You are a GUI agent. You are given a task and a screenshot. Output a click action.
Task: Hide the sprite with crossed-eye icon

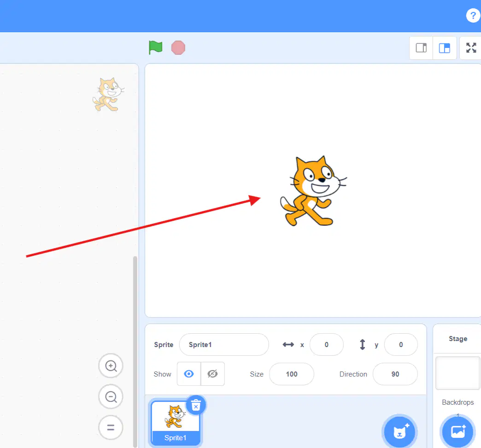point(212,374)
